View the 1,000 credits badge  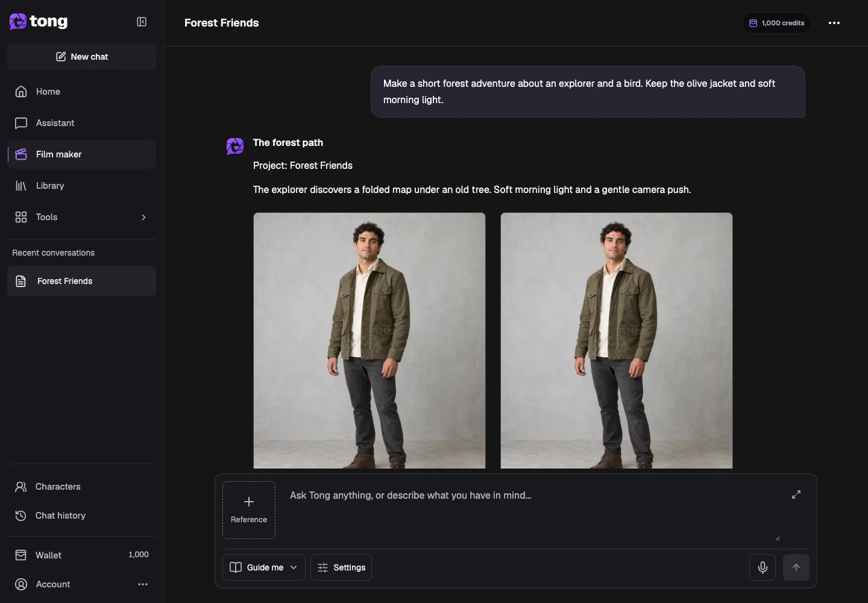pos(776,23)
